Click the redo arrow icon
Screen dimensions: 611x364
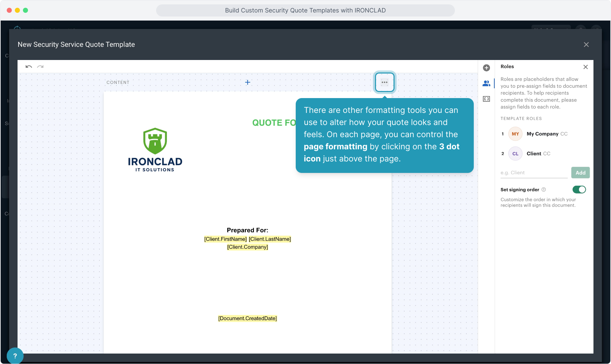[40, 67]
